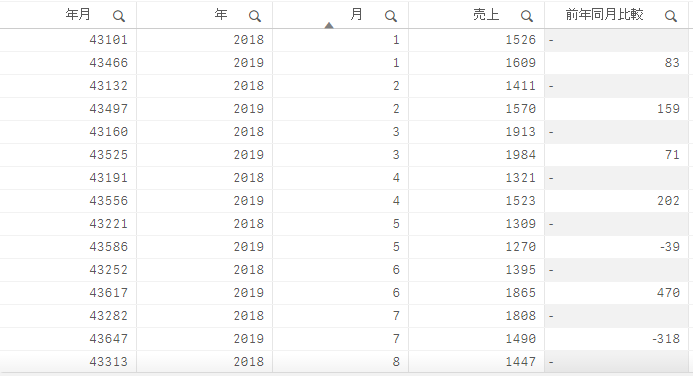Viewport: 693px width, 376px height.
Task: Open search for 月 column
Action: pyautogui.click(x=391, y=16)
